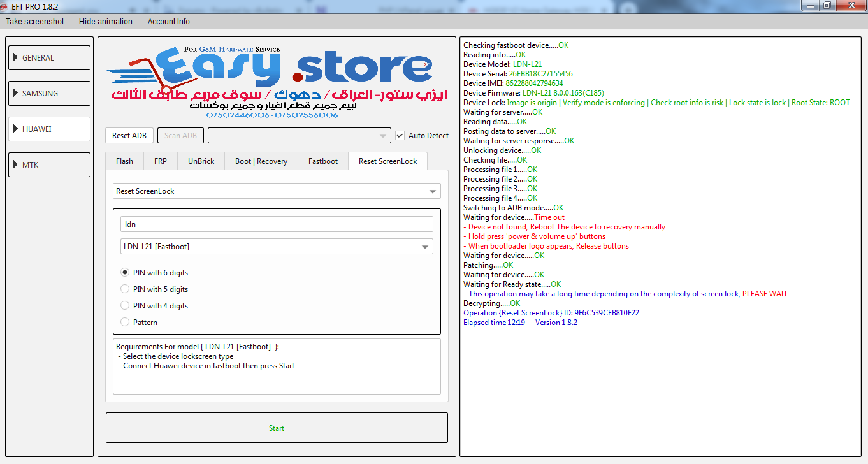Screen dimensions: 868x464
Task: Click the red 'Device not found' message
Action: pos(564,227)
